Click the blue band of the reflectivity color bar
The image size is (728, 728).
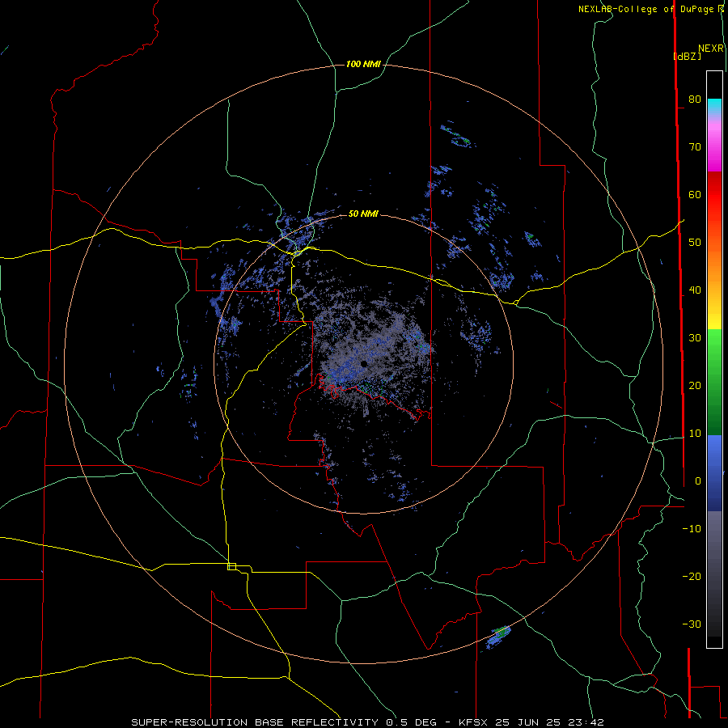714,472
